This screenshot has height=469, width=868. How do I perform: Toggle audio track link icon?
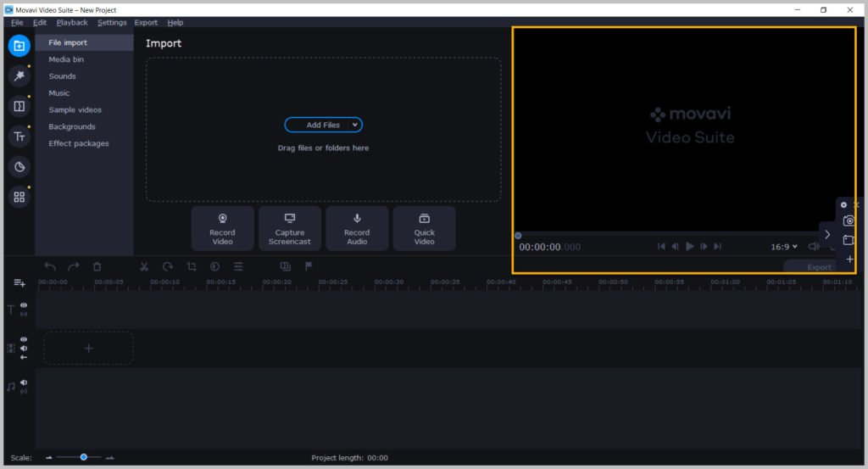[24, 392]
